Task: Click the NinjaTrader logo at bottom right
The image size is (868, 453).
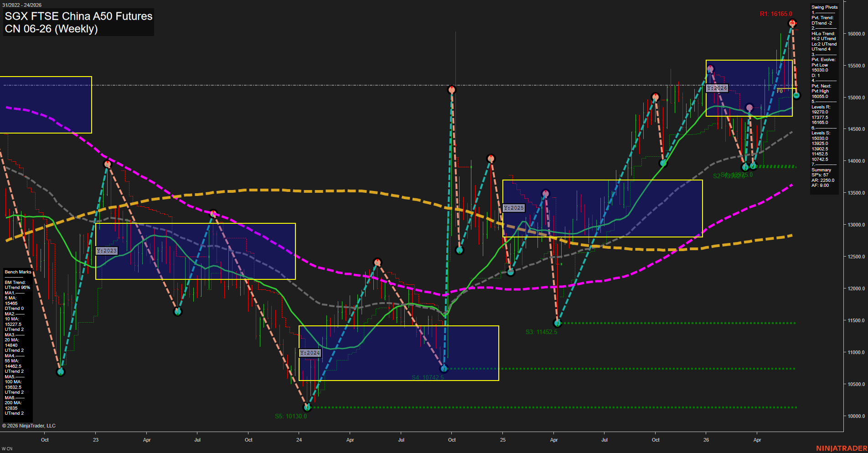Action: click(842, 448)
